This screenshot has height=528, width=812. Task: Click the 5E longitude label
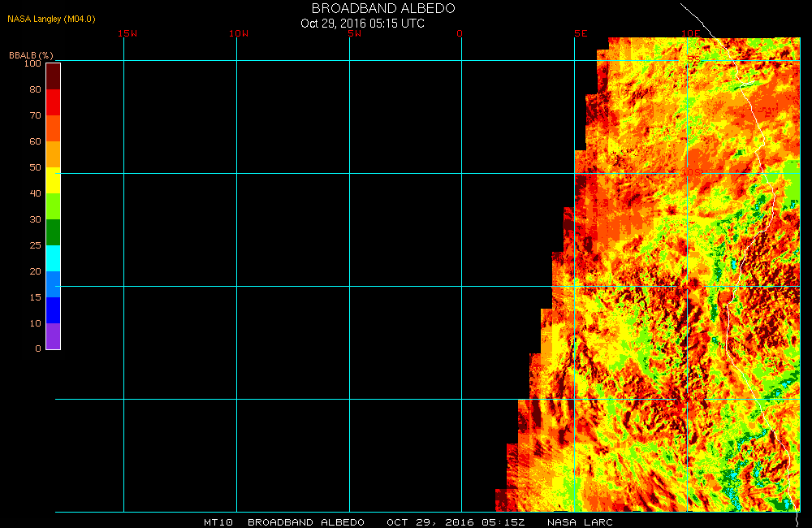click(580, 33)
